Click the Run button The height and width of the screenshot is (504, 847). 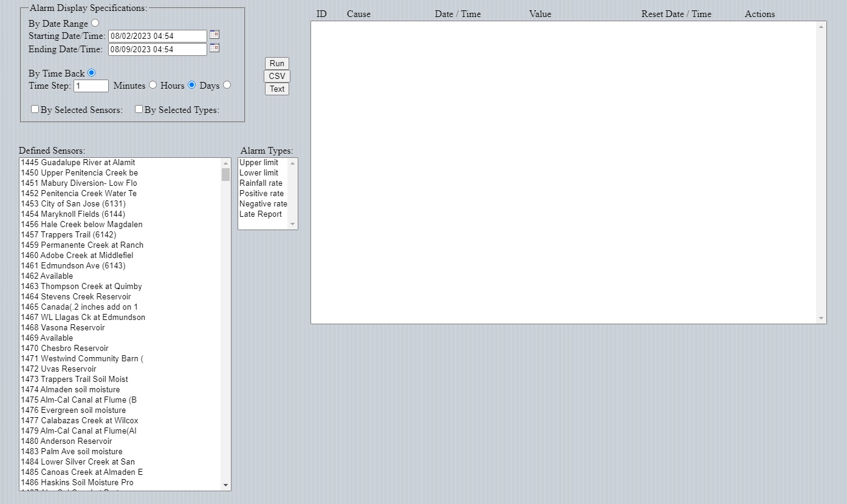pyautogui.click(x=276, y=63)
